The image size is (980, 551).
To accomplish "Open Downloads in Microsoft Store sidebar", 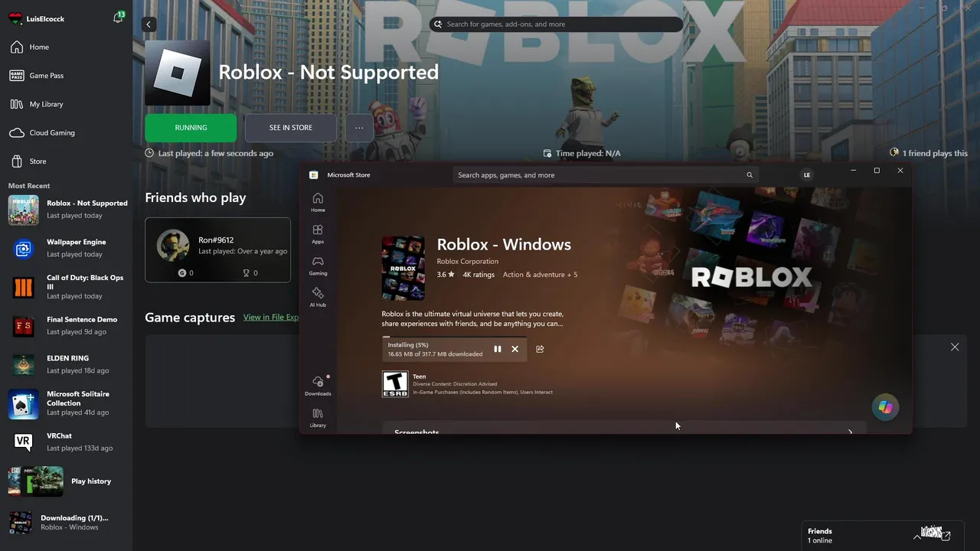I will pos(318,386).
